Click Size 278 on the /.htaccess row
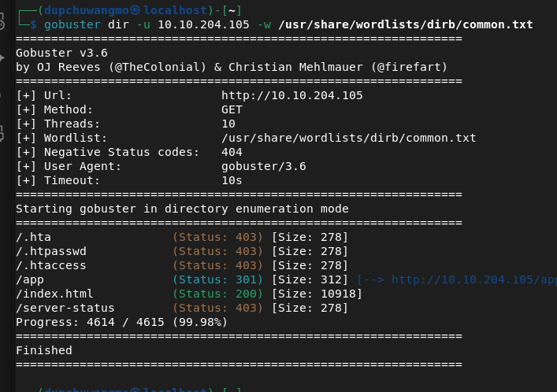 (x=310, y=265)
